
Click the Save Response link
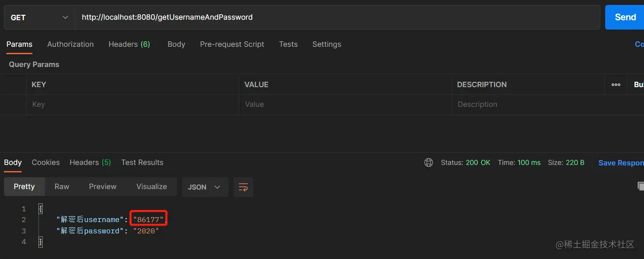pos(621,163)
